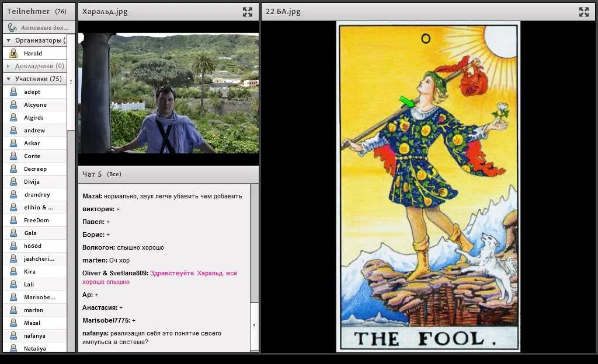The height and width of the screenshot is (364, 598).
Task: Click the user icon next to h666d
Action: pos(13,246)
